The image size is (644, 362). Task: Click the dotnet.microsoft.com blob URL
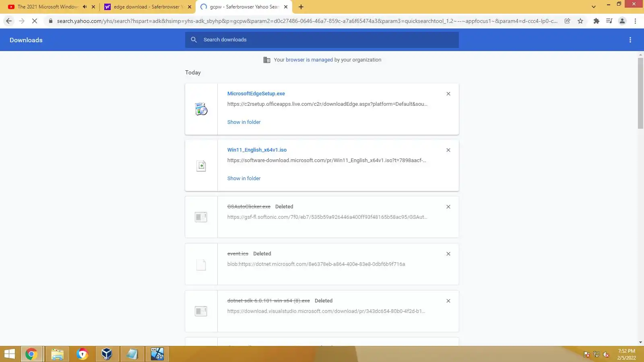(316, 264)
